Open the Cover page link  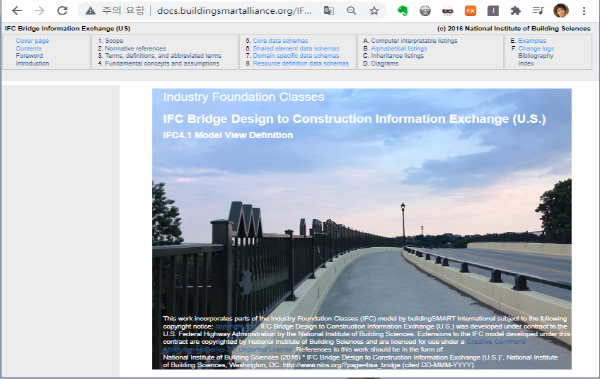[32, 41]
